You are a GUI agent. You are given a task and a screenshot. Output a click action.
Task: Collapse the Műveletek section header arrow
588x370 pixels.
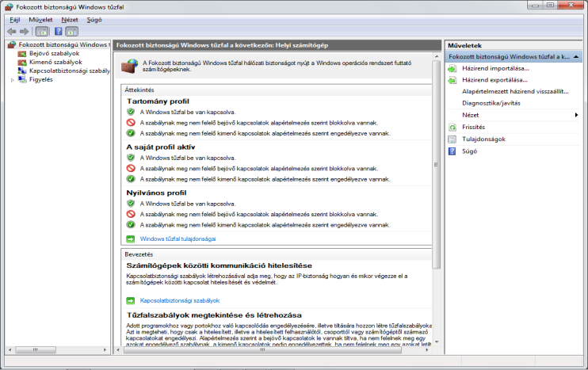576,56
